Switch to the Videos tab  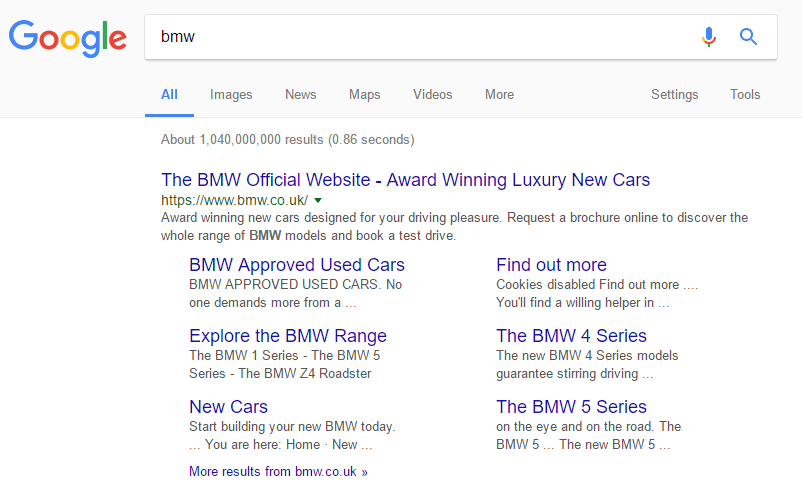click(432, 95)
